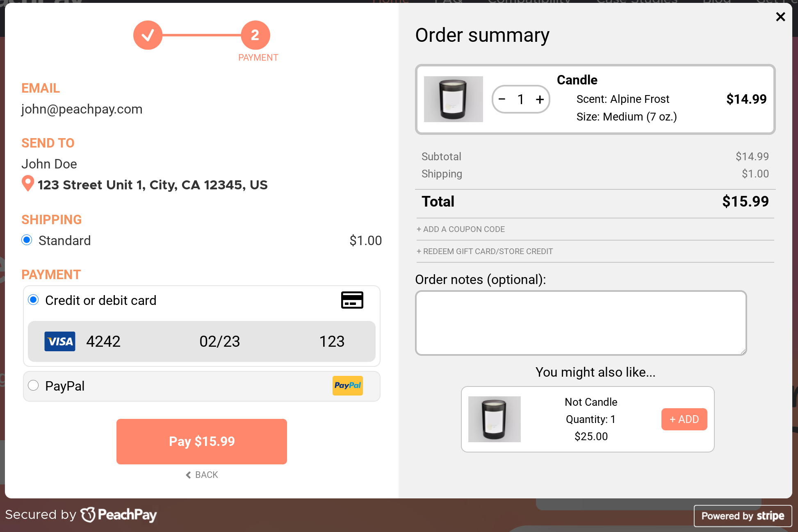Select PayPal payment radio button
Screen dimensions: 798x532
[34, 385]
